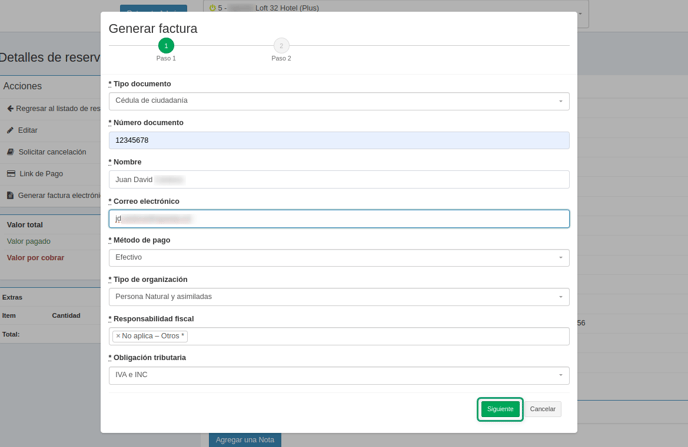Jump to the step 2 circle in wizard
The width and height of the screenshot is (688, 447).
point(281,46)
